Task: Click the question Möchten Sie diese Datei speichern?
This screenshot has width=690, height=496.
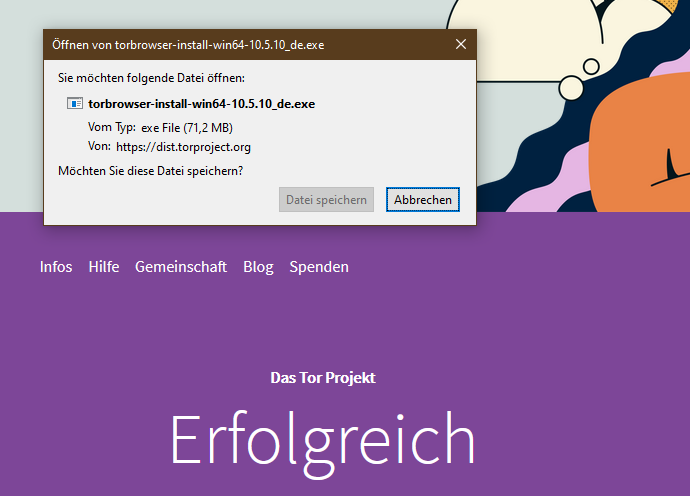Action: [x=150, y=171]
